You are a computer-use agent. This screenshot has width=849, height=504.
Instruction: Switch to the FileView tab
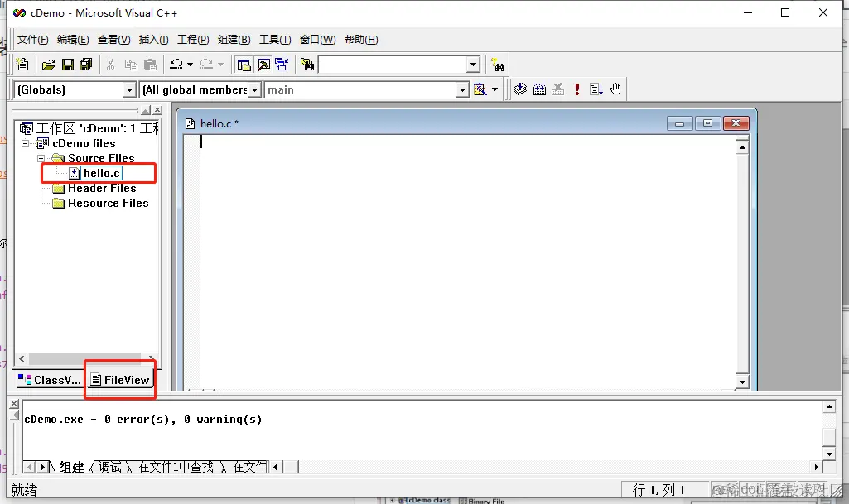[x=119, y=380]
